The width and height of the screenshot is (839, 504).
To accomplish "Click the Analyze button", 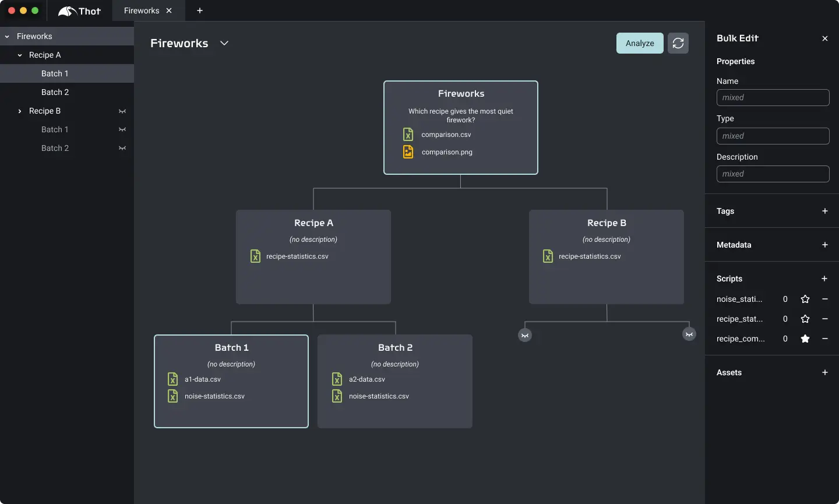I will click(x=639, y=43).
